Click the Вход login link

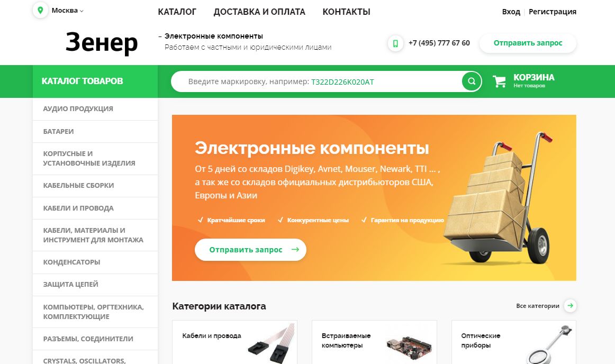pos(511,12)
